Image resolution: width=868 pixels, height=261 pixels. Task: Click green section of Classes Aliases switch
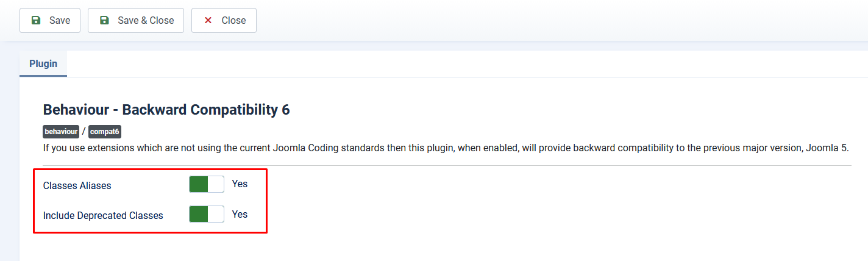pyautogui.click(x=199, y=184)
